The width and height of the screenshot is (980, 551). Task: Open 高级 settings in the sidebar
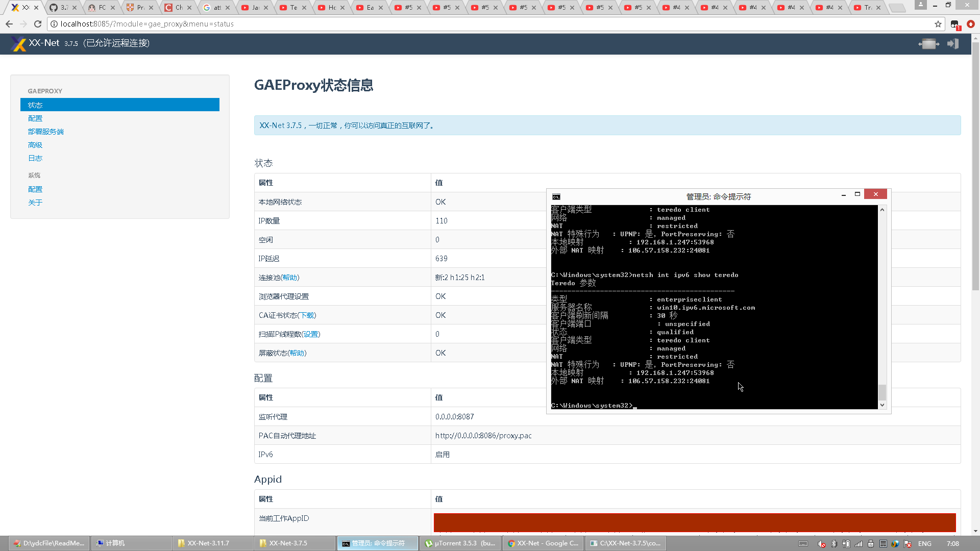click(x=35, y=145)
